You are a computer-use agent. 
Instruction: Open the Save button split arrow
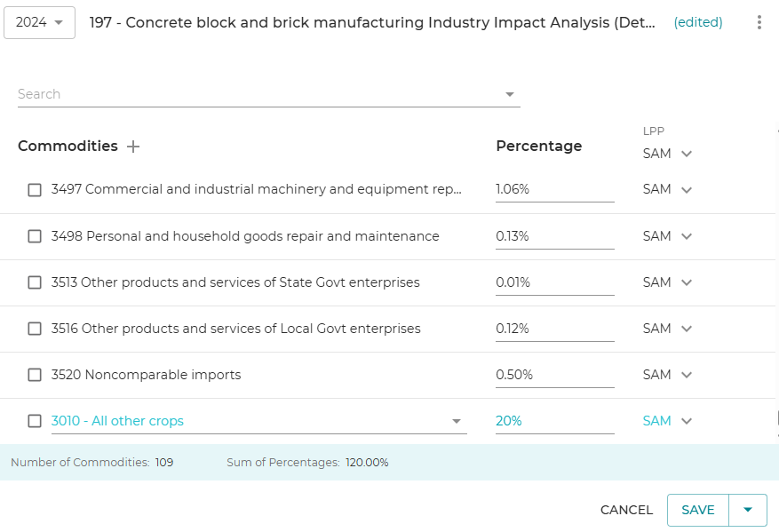click(x=748, y=510)
